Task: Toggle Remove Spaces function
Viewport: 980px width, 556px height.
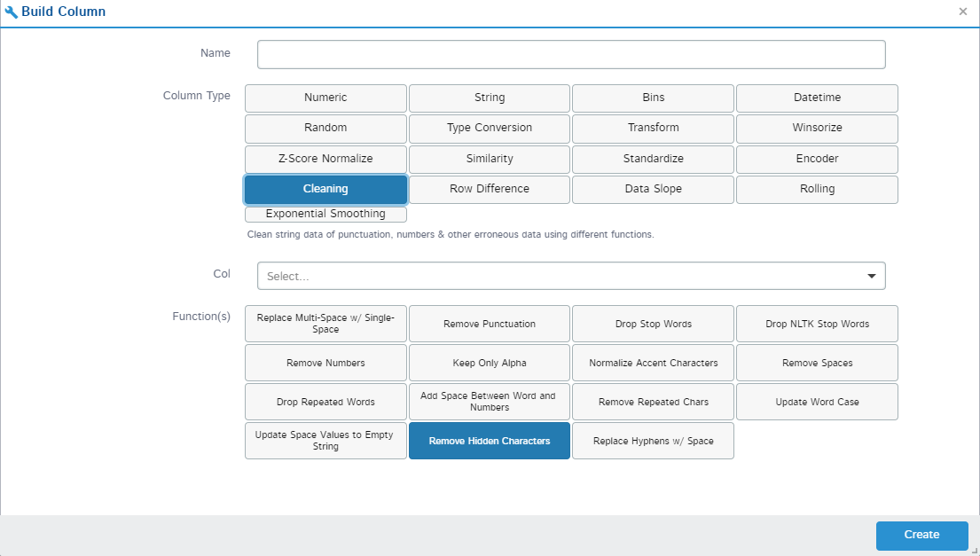Action: [817, 363]
